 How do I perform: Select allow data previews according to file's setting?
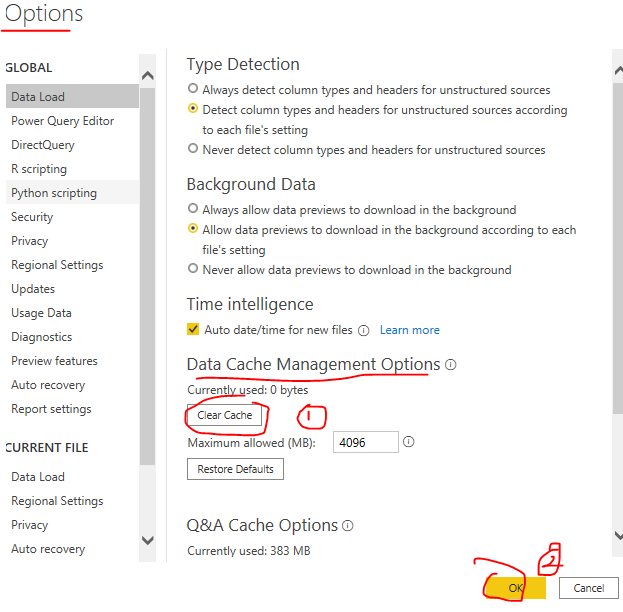coord(193,228)
